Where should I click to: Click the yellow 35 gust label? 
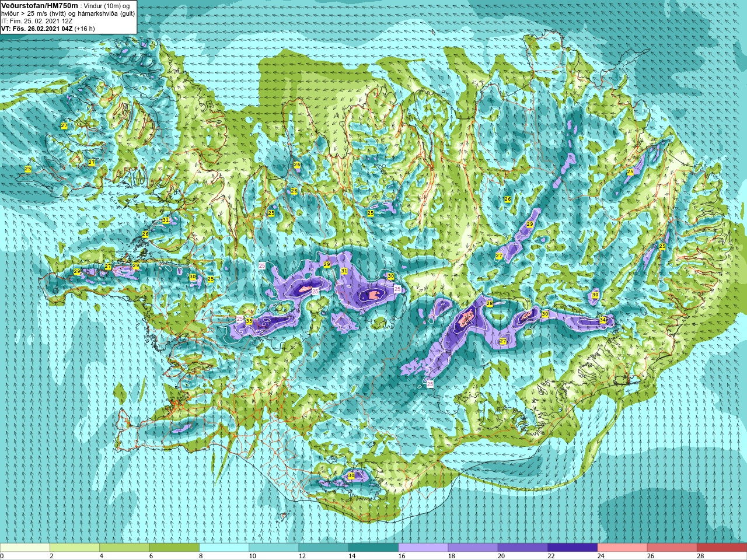pyautogui.click(x=249, y=321)
